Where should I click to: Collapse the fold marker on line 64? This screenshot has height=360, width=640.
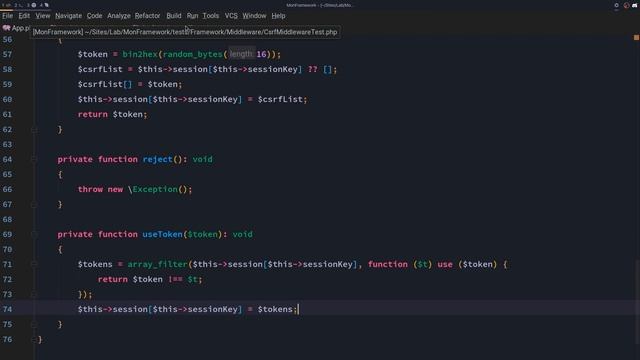pyautogui.click(x=34, y=160)
